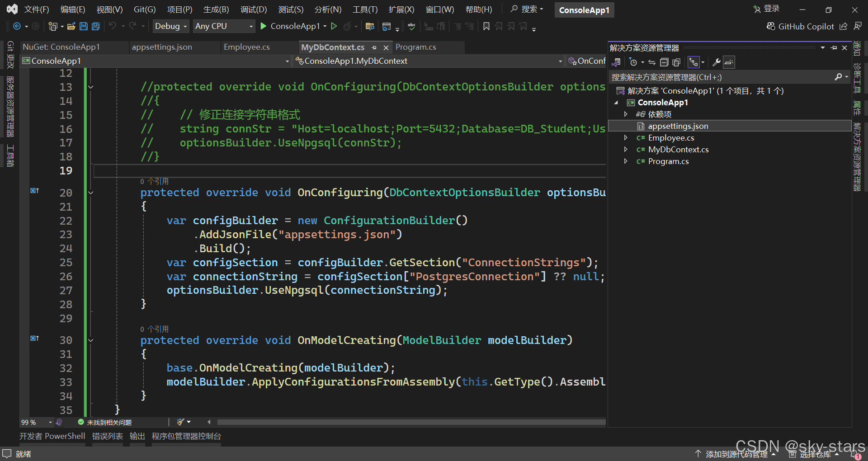
Task: Expand the 依赖项 node in Solution Explorer
Action: pos(626,114)
